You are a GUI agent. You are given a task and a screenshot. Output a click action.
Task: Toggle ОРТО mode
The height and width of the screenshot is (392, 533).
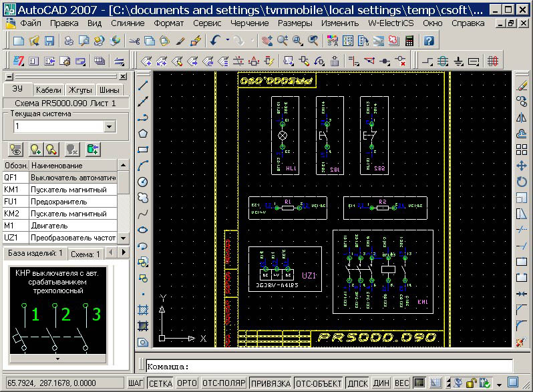point(187,383)
